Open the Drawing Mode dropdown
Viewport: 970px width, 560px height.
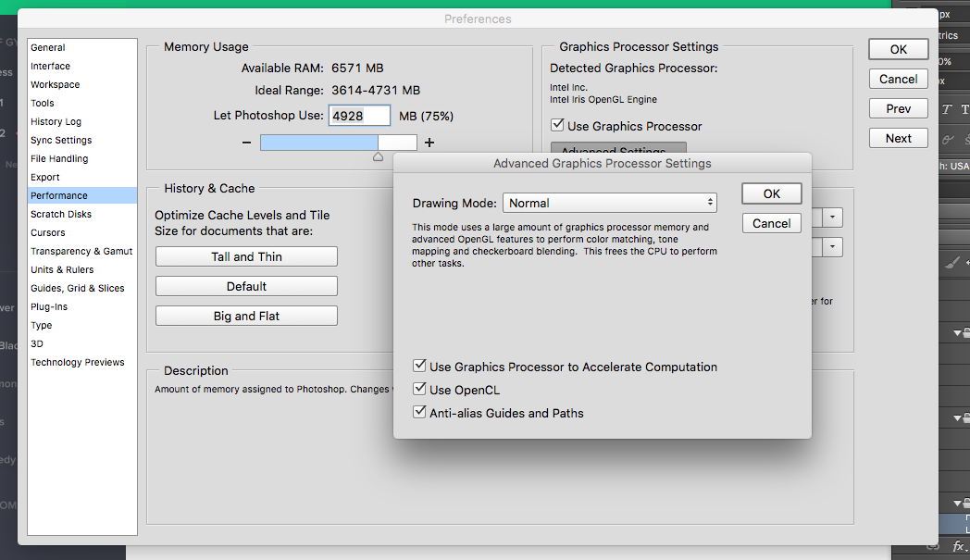point(610,202)
